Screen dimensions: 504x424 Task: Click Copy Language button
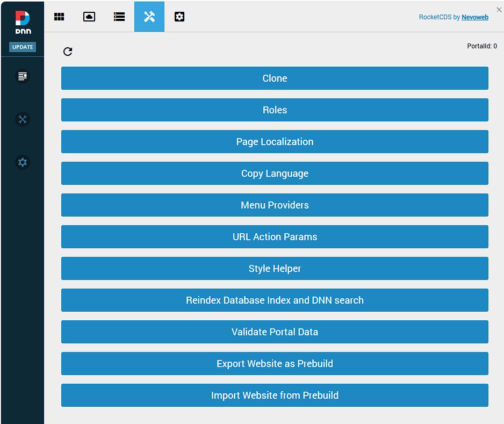click(x=275, y=173)
